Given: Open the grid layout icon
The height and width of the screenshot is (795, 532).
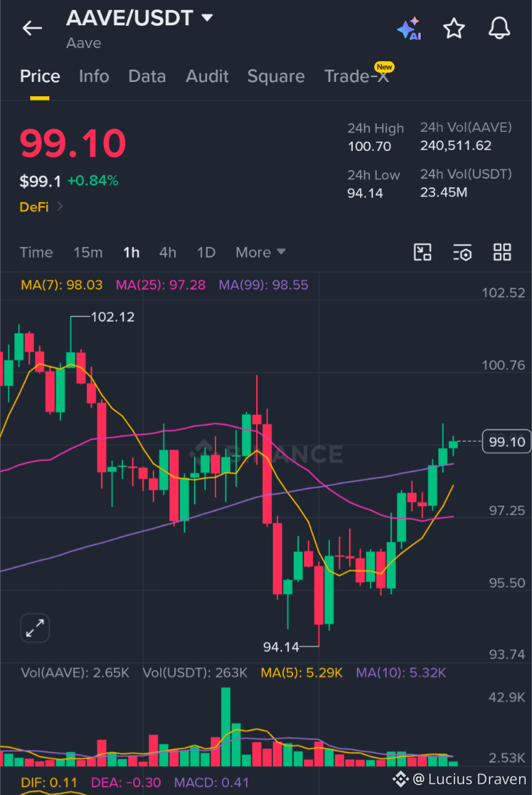Looking at the screenshot, I should click(x=502, y=252).
